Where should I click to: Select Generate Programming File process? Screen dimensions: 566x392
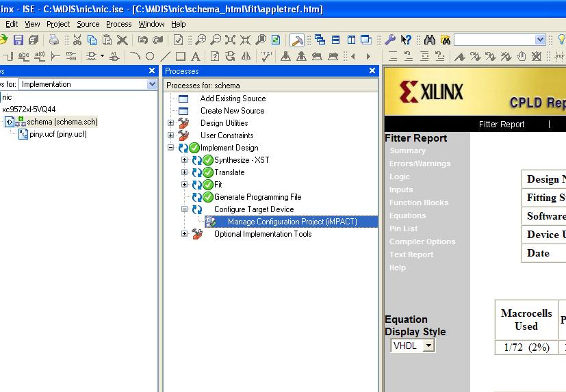258,197
